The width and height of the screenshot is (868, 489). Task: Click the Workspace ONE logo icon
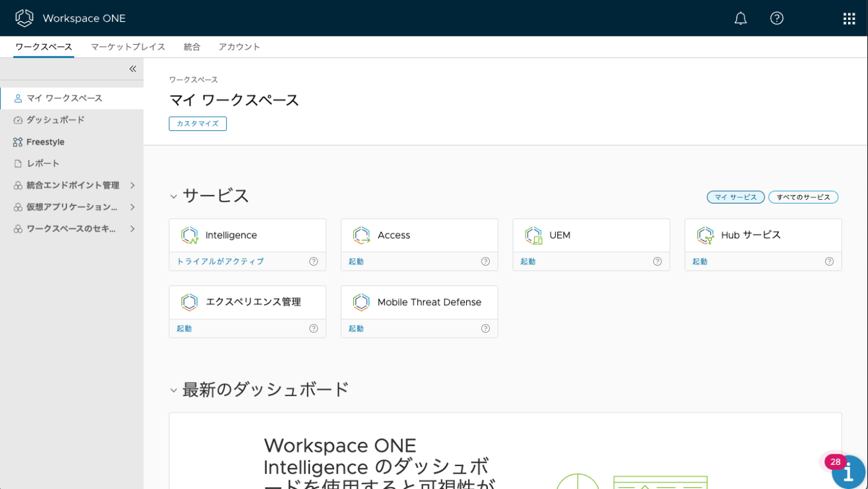tap(24, 18)
